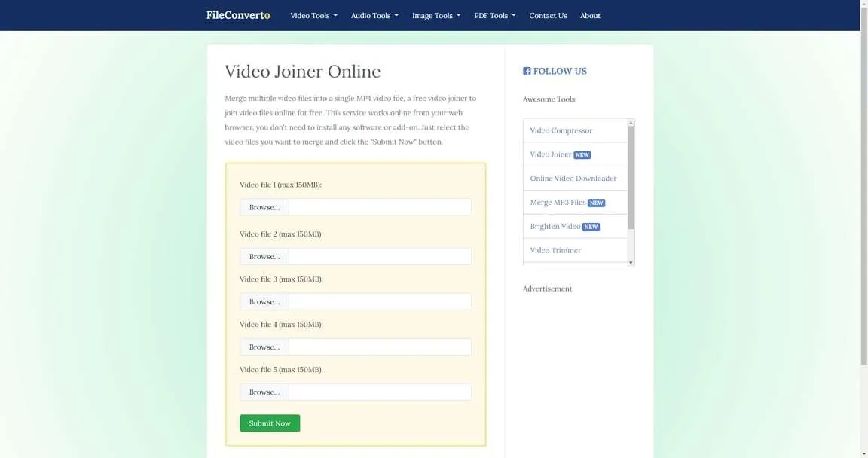
Task: Click the tools list scroll-down arrow
Action: tap(631, 263)
